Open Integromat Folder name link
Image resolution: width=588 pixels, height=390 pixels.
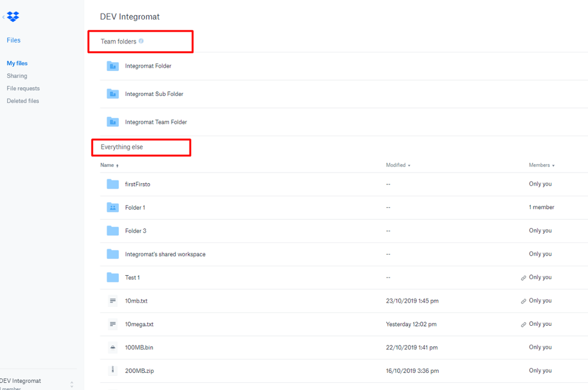coord(148,66)
